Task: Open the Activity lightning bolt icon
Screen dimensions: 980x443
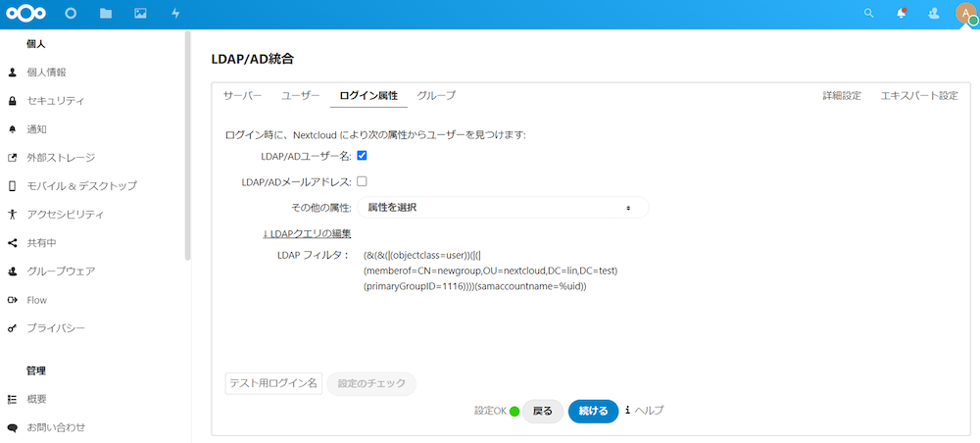Action: click(175, 13)
